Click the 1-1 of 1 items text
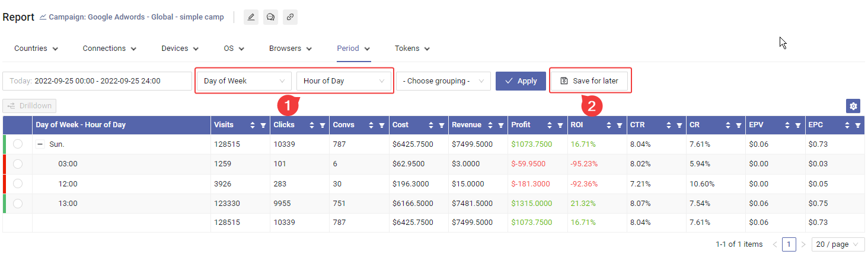The image size is (868, 261). 739,244
